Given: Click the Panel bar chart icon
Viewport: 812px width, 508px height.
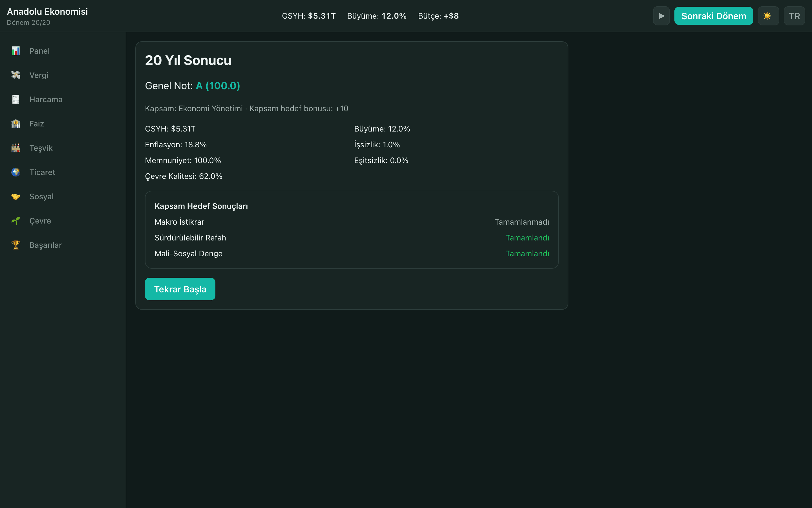Looking at the screenshot, I should pos(16,51).
